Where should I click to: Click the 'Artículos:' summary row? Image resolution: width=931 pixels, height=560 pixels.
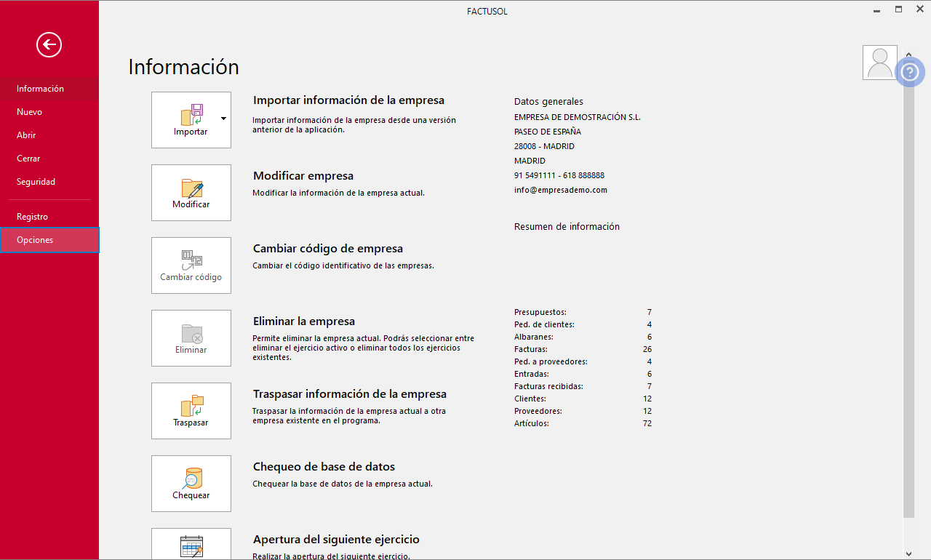tap(583, 423)
